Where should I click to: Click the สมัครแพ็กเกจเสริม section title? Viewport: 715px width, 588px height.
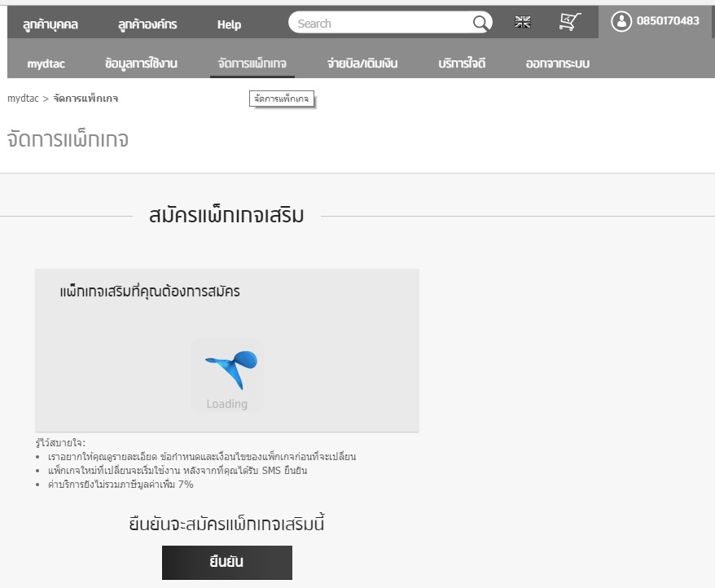[226, 215]
